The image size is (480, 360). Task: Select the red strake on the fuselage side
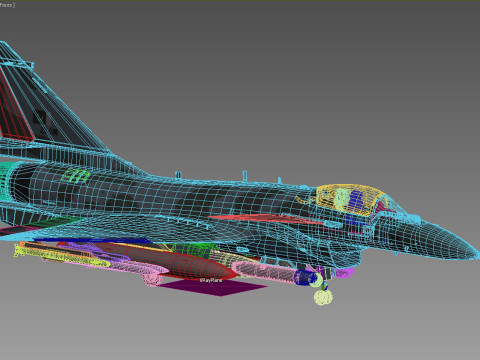tap(267, 219)
